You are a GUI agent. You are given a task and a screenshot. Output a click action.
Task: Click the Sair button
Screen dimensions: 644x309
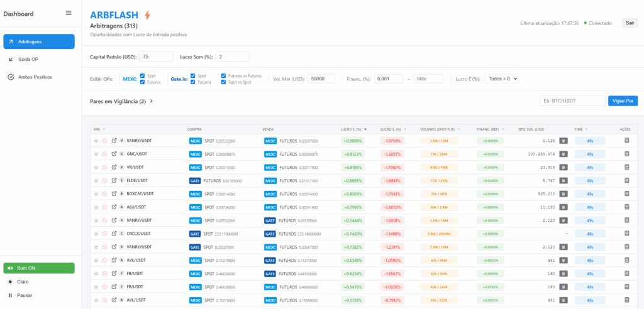[x=630, y=23]
